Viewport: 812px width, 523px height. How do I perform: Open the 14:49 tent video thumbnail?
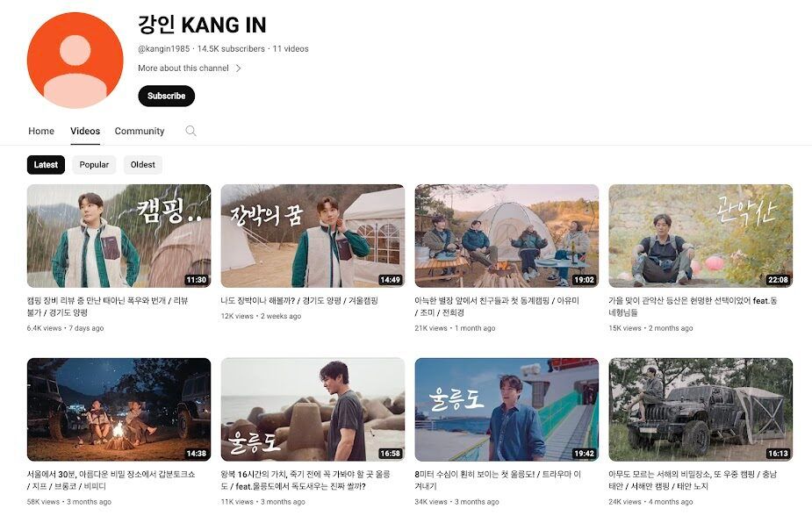(313, 236)
